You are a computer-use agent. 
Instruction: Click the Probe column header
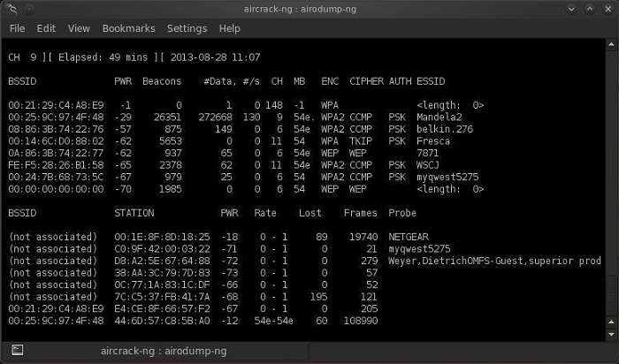402,213
